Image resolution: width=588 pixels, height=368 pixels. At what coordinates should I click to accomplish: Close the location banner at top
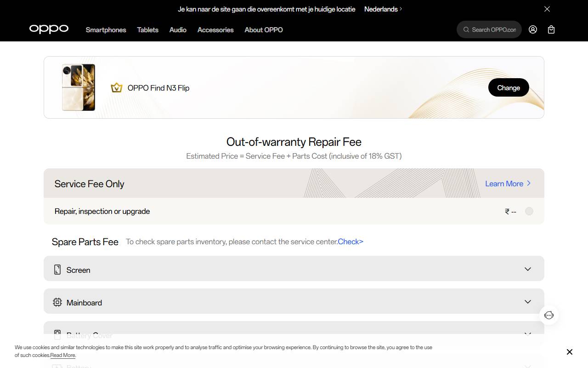[x=547, y=9]
